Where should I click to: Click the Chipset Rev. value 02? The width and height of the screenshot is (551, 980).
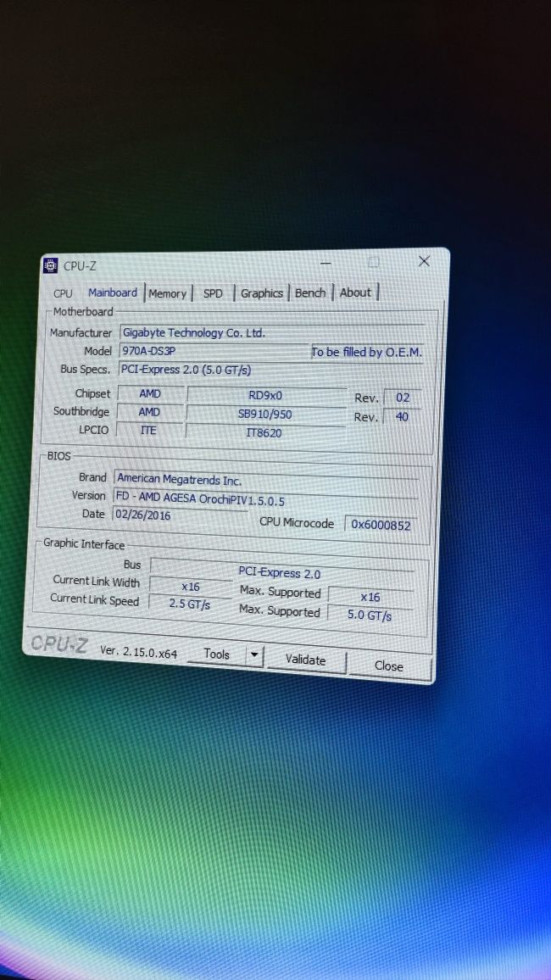click(x=403, y=398)
